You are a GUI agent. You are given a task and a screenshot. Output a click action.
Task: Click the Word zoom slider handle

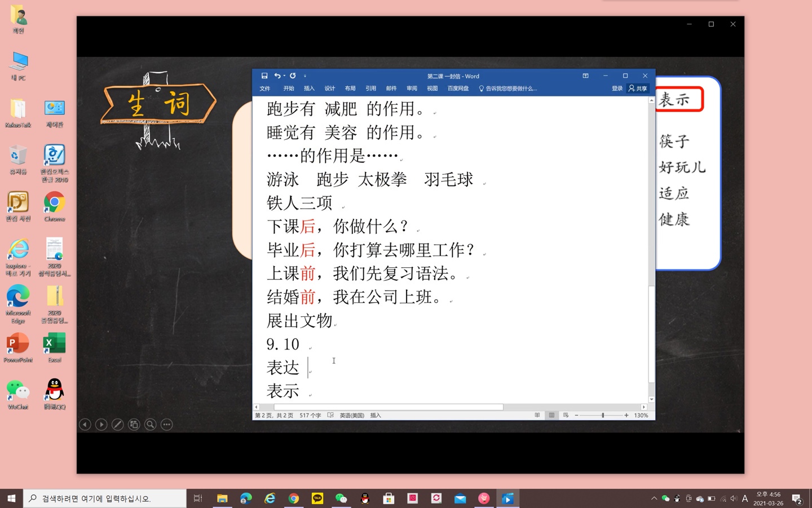point(603,416)
